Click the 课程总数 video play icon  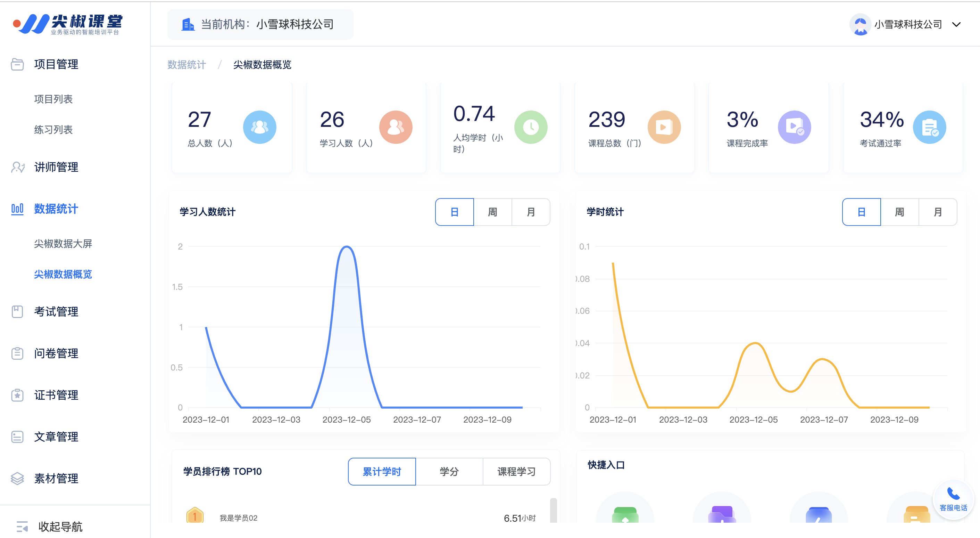click(664, 127)
